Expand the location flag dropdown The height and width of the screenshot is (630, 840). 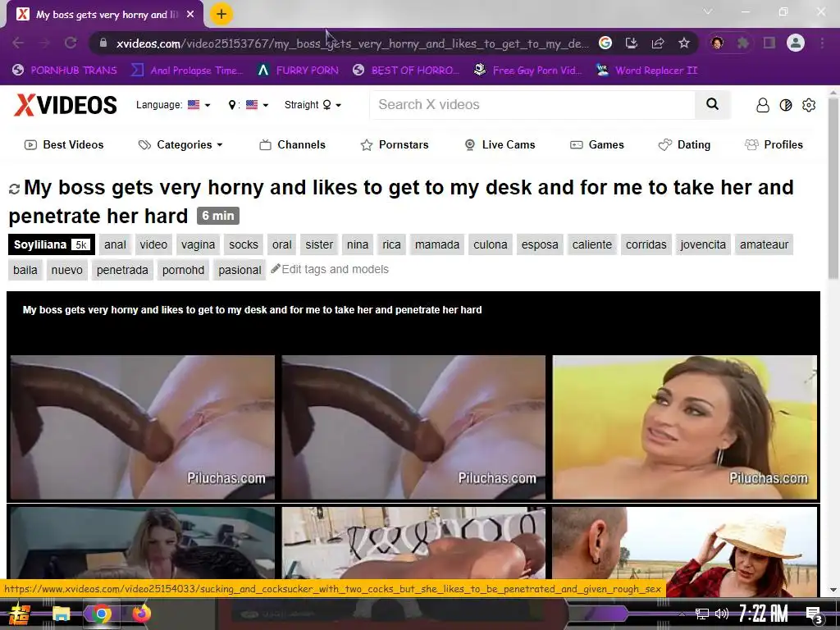pyautogui.click(x=248, y=105)
